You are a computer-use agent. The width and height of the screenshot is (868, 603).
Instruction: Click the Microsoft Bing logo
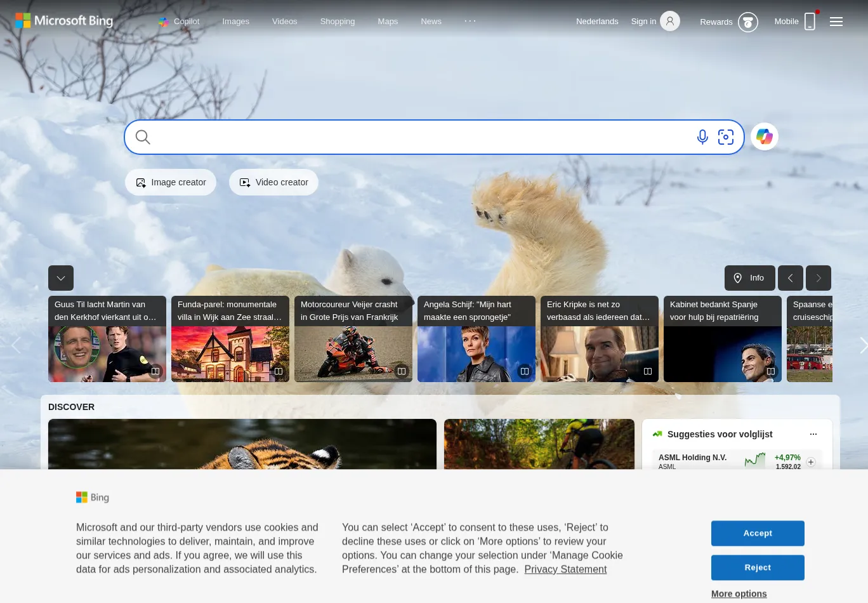click(64, 21)
